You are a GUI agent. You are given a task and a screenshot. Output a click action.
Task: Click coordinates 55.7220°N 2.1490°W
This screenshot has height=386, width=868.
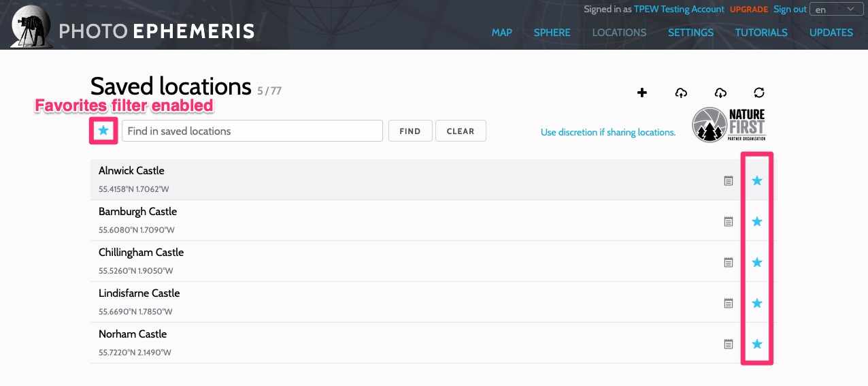click(x=135, y=353)
